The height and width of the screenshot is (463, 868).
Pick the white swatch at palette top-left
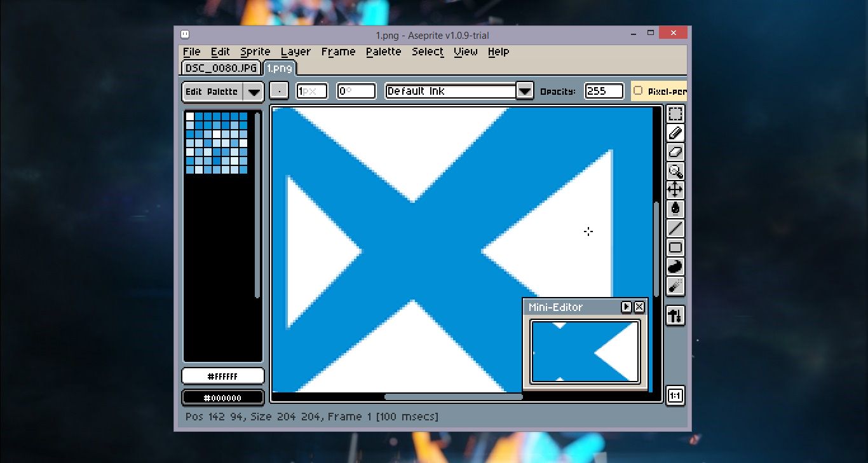(190, 116)
